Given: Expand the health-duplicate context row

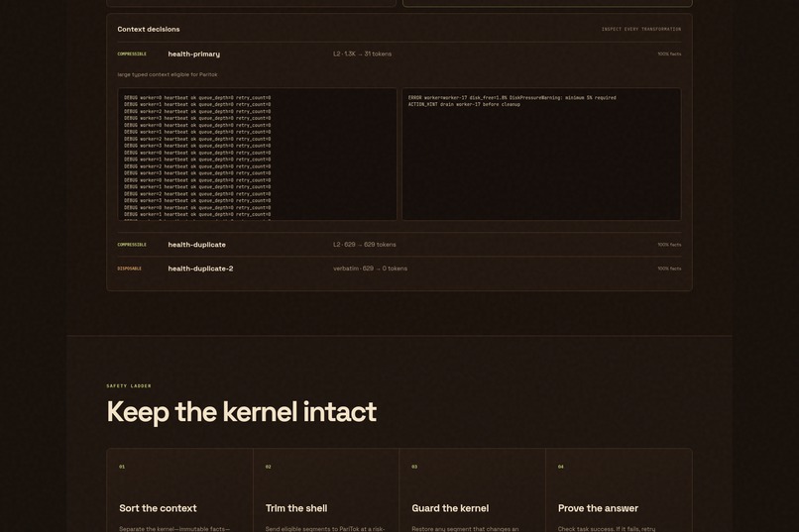Looking at the screenshot, I should click(399, 245).
